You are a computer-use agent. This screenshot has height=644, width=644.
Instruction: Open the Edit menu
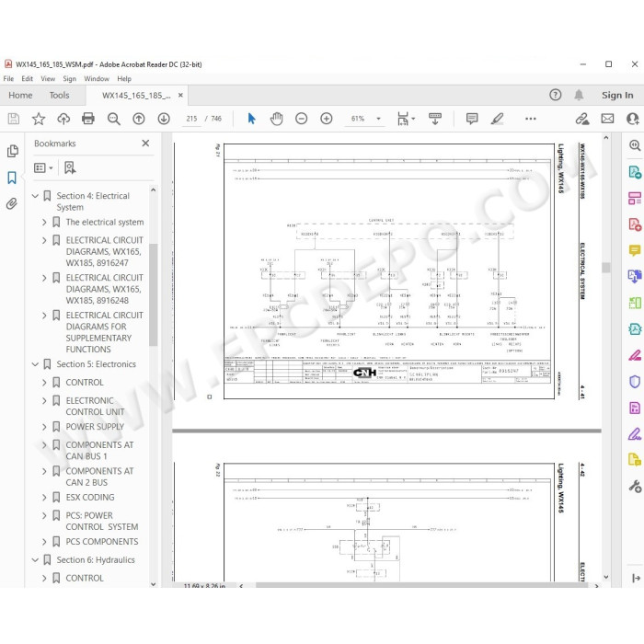[27, 78]
